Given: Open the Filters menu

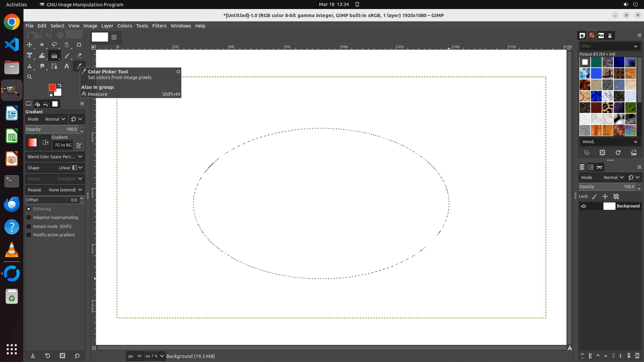Looking at the screenshot, I should [159, 26].
